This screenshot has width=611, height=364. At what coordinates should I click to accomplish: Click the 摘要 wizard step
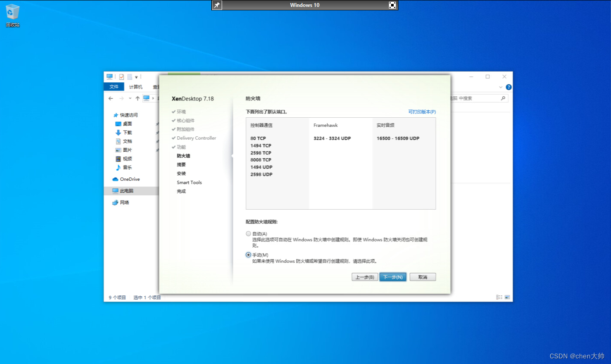coord(181,165)
